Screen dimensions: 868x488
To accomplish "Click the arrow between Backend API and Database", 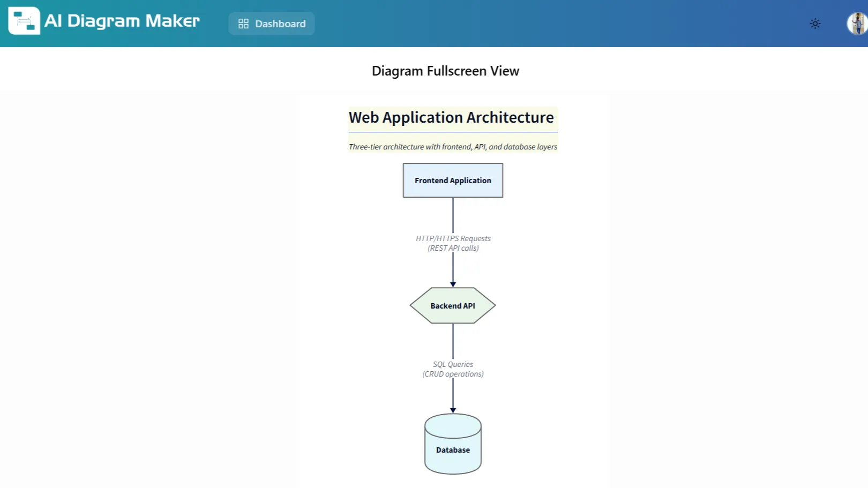I will (453, 343).
